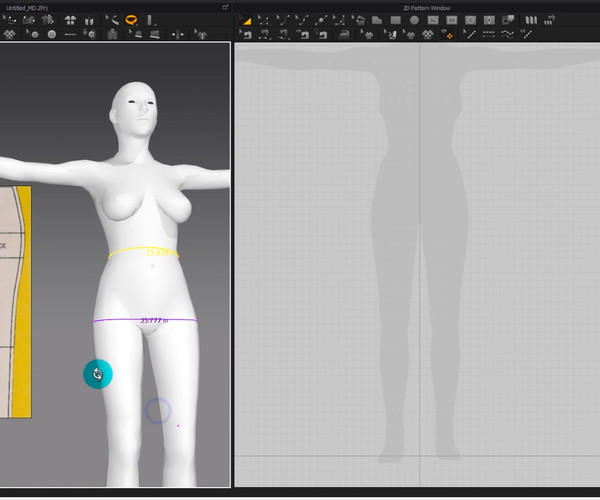The image size is (600, 500).
Task: Select the Transform Pattern tool with yellow triangle
Action: point(245,20)
